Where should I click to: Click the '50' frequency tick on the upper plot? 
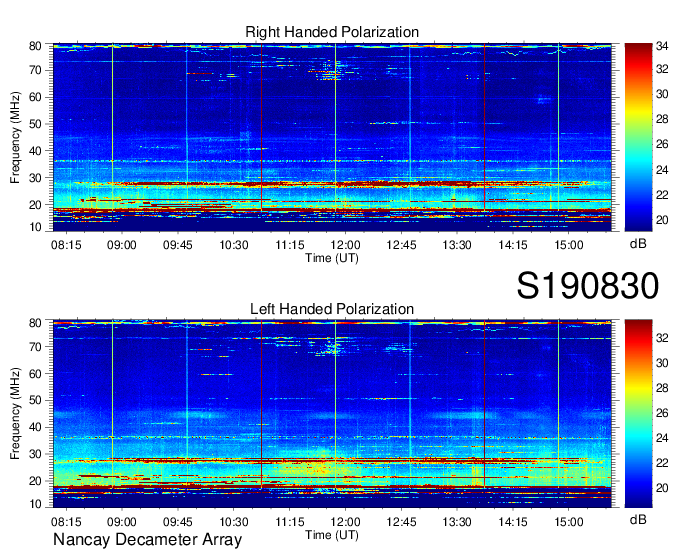(x=35, y=124)
